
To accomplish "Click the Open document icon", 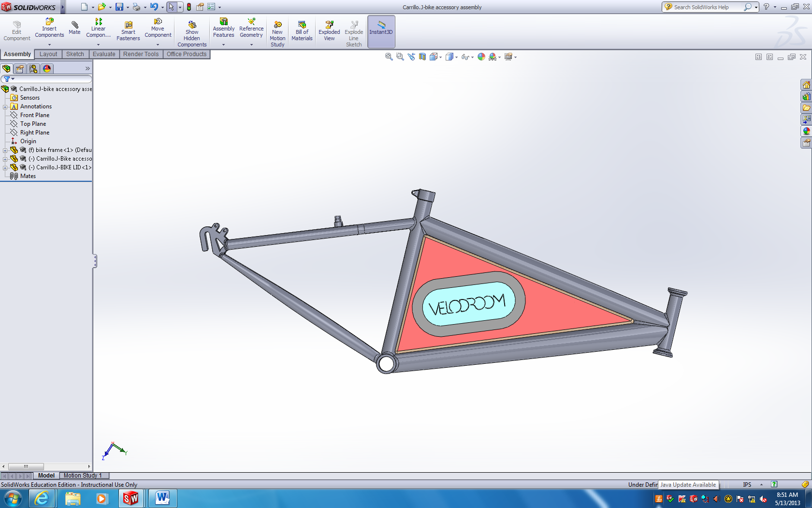I will coord(102,7).
